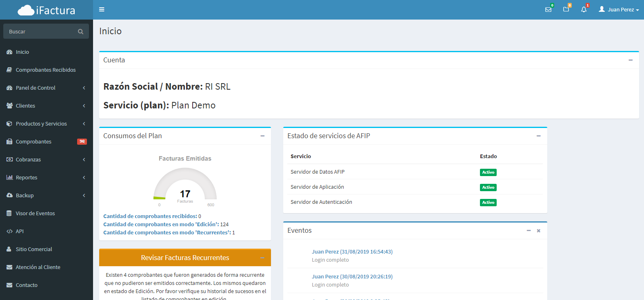
Task: Open the Juan Perez user dropdown
Action: click(x=619, y=9)
